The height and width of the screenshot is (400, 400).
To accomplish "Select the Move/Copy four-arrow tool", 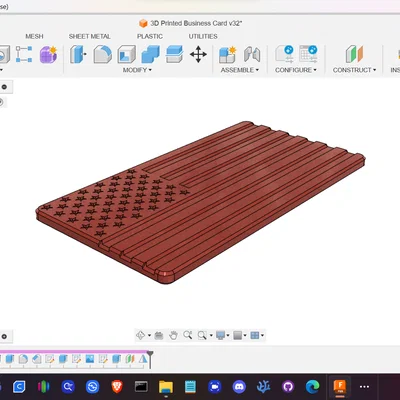I will (x=198, y=55).
